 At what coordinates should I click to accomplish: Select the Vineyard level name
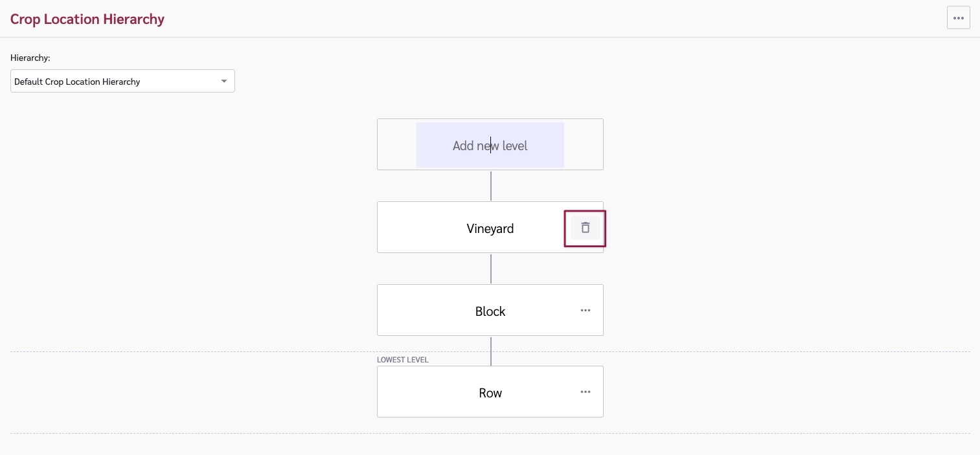tap(490, 228)
